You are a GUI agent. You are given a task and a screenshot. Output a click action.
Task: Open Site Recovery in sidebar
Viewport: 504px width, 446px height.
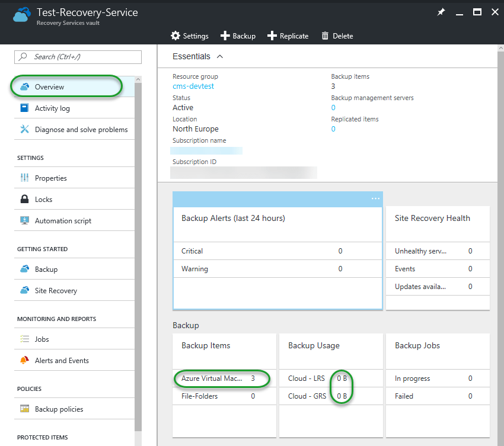point(74,290)
